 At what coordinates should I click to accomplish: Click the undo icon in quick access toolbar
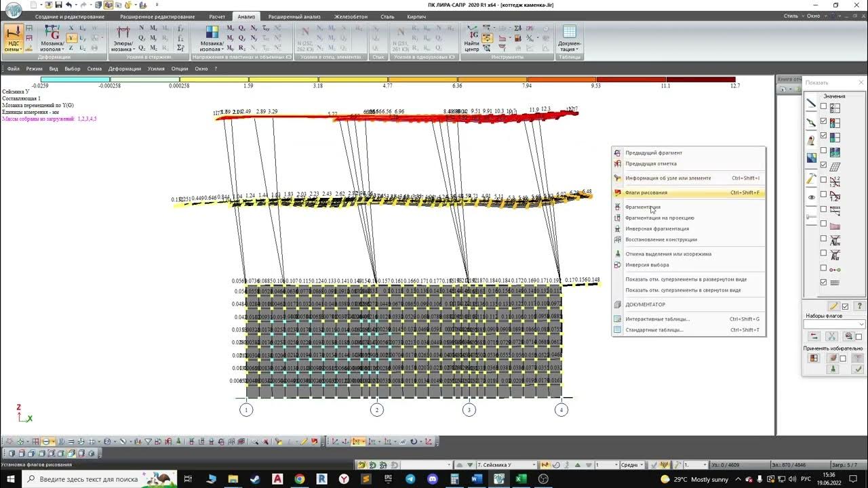point(68,5)
